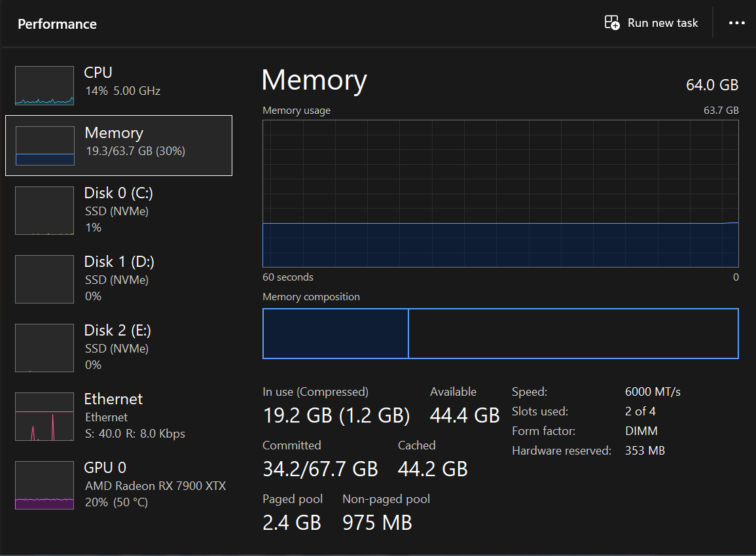Click the Hardware reserved: label
This screenshot has height=556, width=756.
click(x=562, y=451)
